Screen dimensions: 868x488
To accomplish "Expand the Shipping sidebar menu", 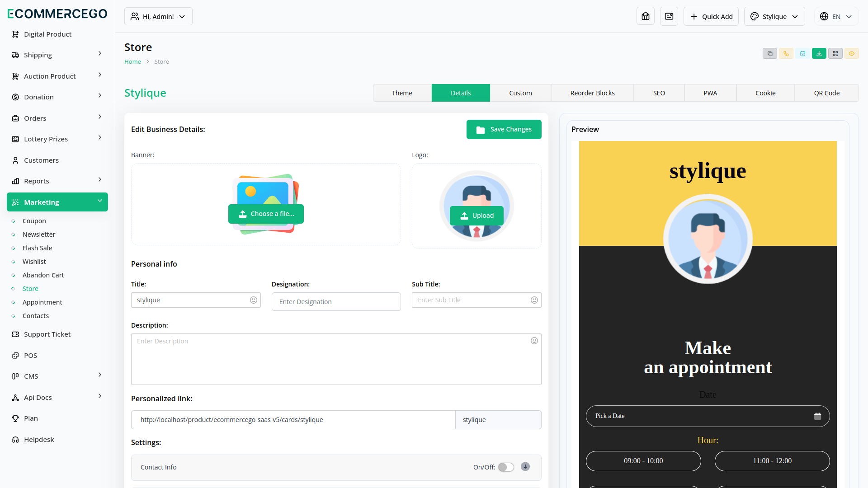I will [x=57, y=55].
